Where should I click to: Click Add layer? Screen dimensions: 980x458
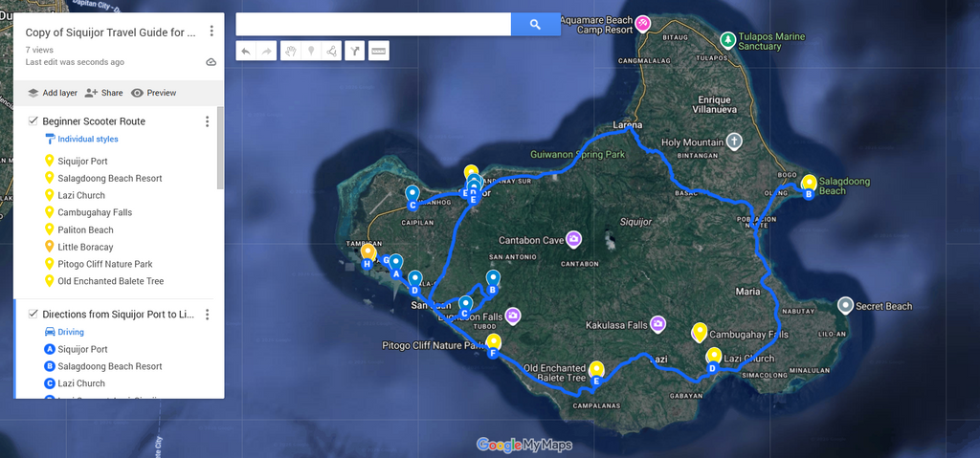(x=53, y=93)
